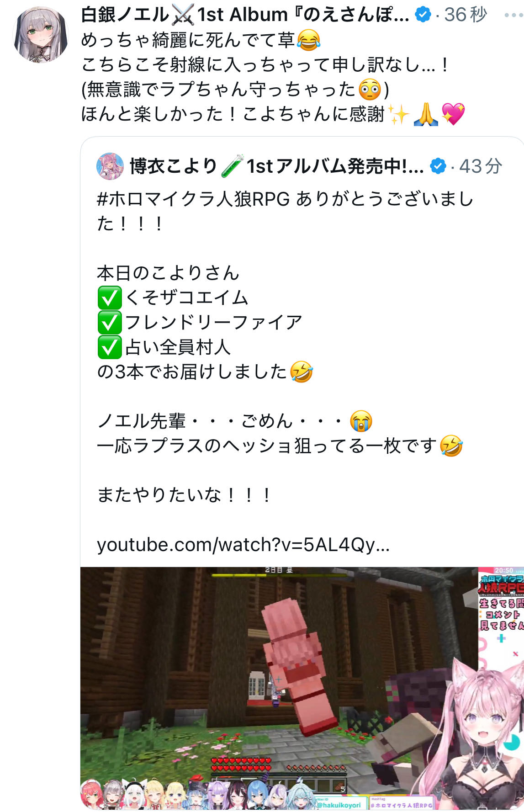Tap the 36秒 timestamp of Noel's tweet

pos(466,15)
